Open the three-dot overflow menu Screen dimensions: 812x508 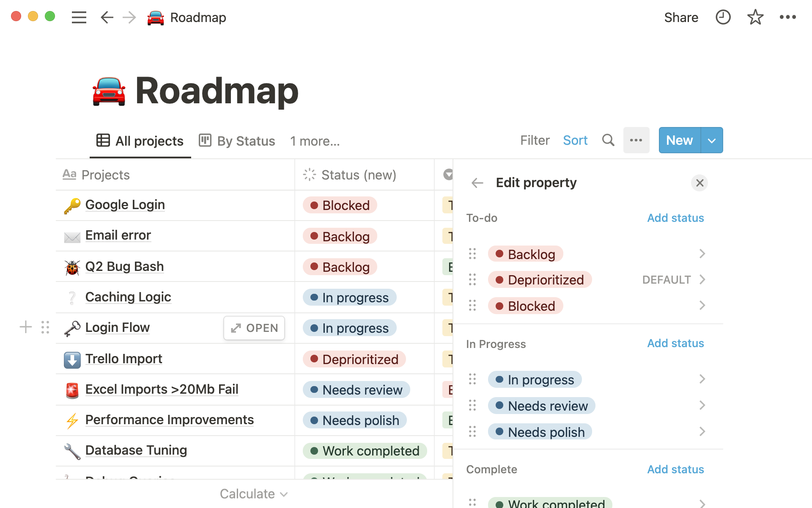tap(636, 141)
